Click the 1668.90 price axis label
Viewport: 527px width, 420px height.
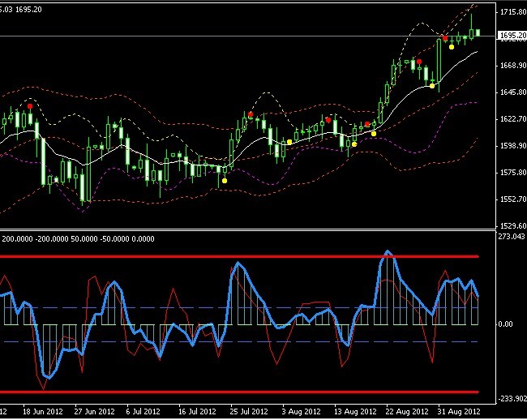[x=513, y=65]
